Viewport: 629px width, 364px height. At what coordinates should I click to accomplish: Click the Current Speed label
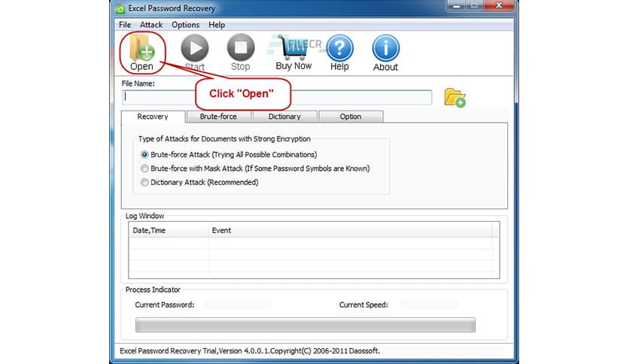(363, 305)
